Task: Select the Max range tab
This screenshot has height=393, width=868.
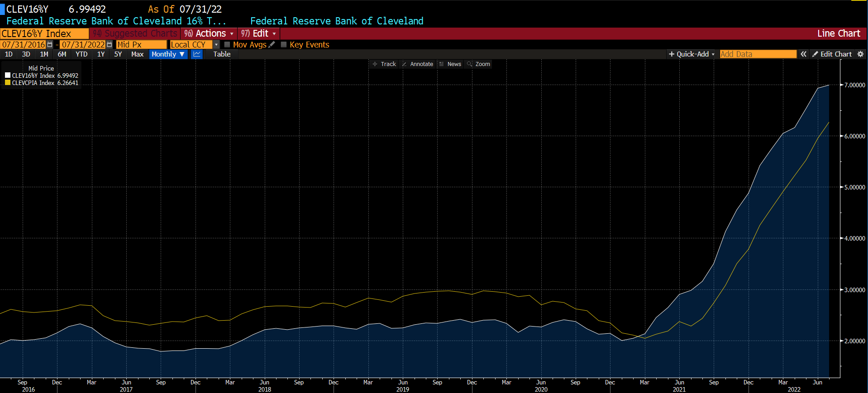Action: coord(137,54)
